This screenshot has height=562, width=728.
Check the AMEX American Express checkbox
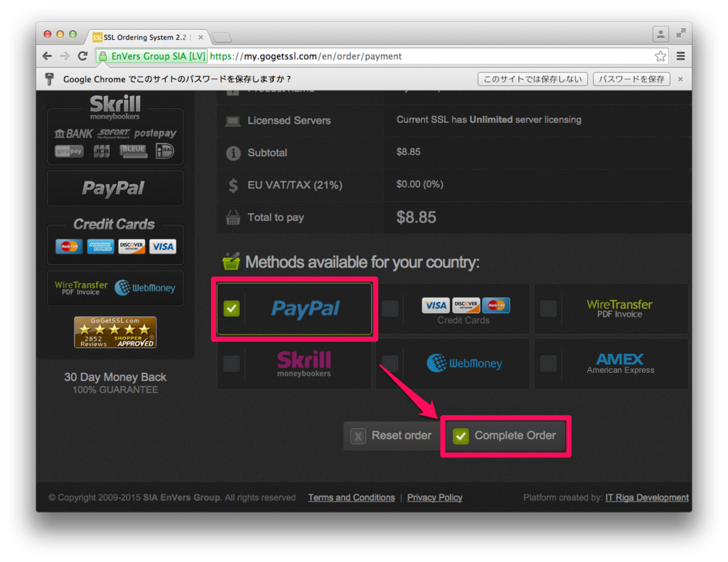(548, 363)
